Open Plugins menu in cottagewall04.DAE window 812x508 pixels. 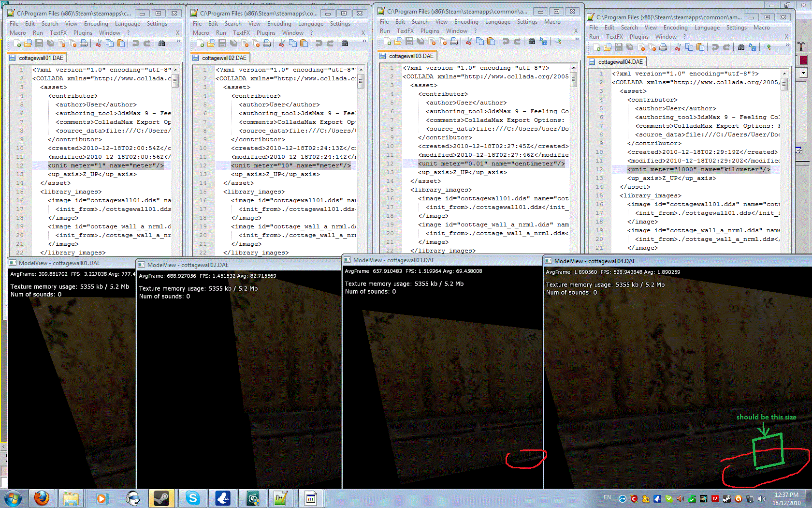[x=639, y=37]
